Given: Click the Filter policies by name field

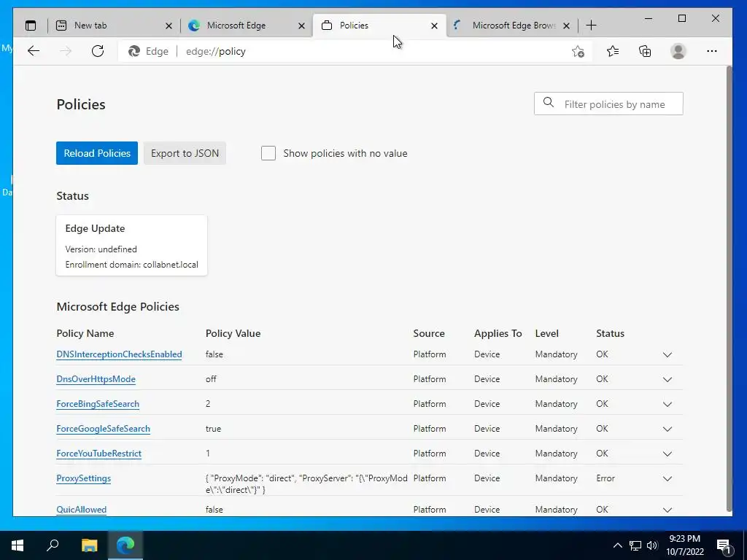Looking at the screenshot, I should (608, 104).
